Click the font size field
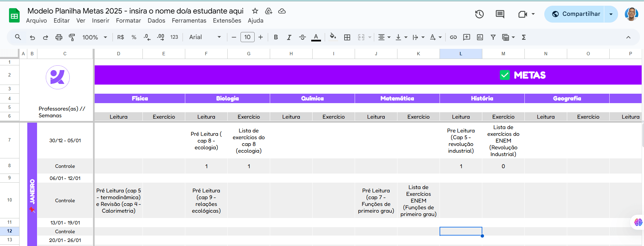 point(248,37)
